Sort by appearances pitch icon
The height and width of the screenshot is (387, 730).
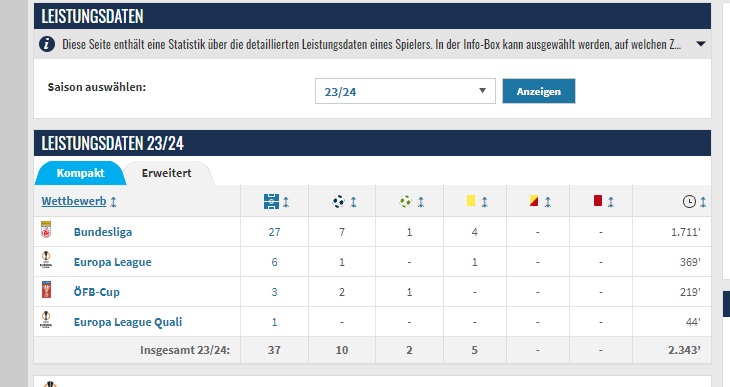tap(271, 202)
